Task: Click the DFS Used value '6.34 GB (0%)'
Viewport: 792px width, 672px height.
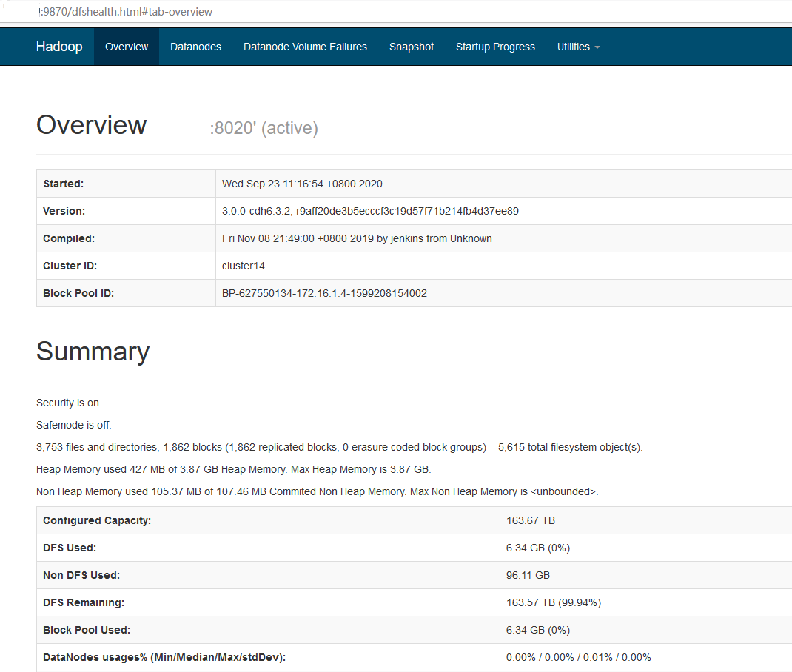Action: 538,548
